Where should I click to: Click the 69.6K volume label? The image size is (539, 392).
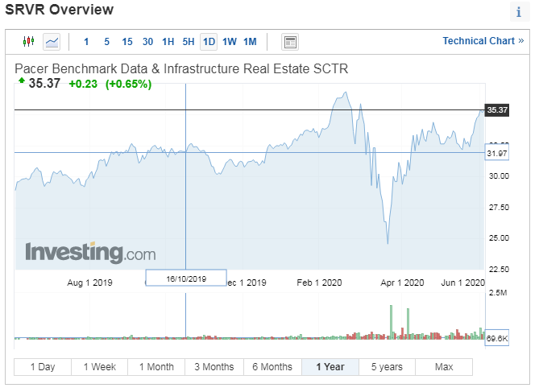coord(497,338)
